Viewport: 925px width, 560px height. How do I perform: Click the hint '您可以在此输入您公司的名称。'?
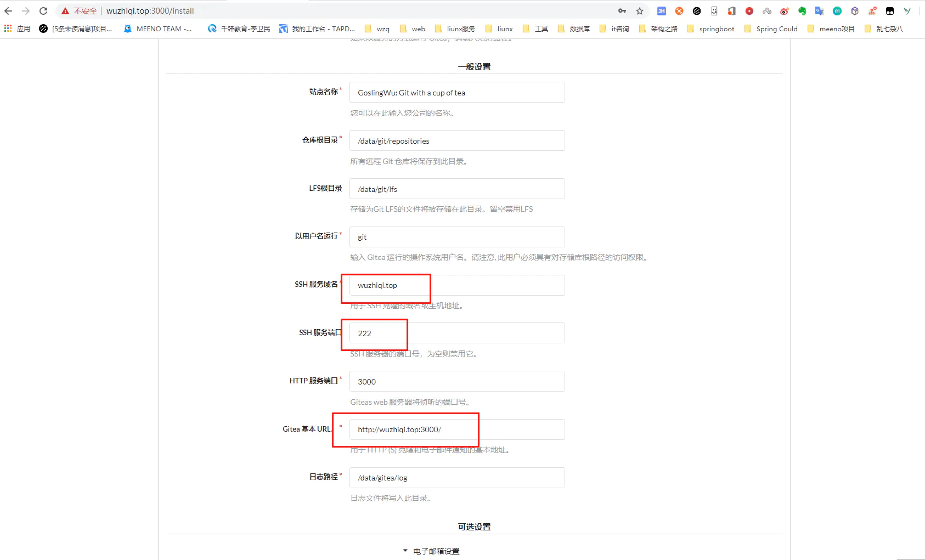coord(402,113)
